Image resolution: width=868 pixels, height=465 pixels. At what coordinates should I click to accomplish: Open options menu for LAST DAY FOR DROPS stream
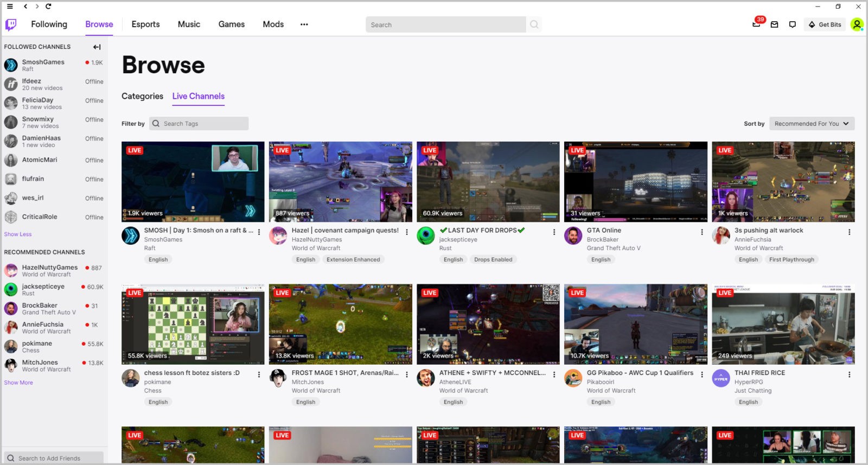click(554, 232)
